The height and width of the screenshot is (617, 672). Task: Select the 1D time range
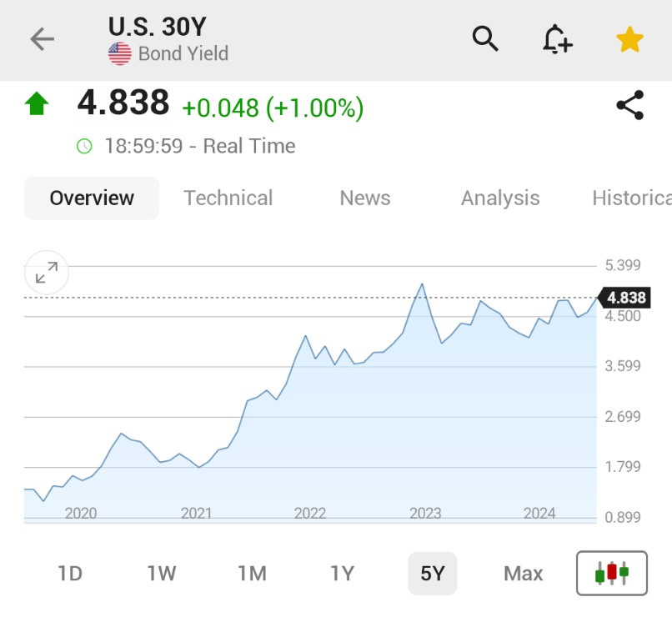[70, 574]
